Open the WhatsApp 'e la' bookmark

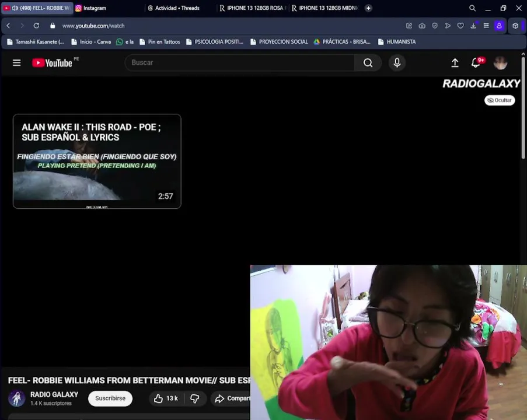tap(125, 41)
